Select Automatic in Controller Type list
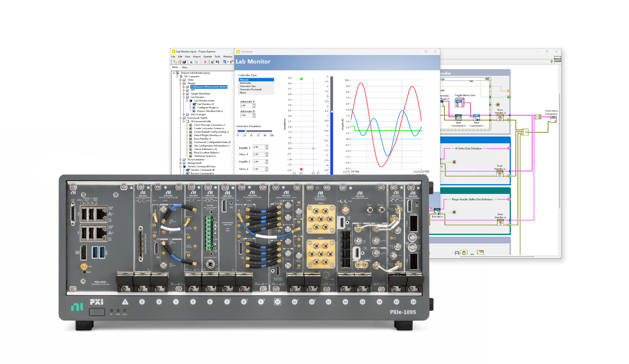629x364 pixels. tap(246, 83)
